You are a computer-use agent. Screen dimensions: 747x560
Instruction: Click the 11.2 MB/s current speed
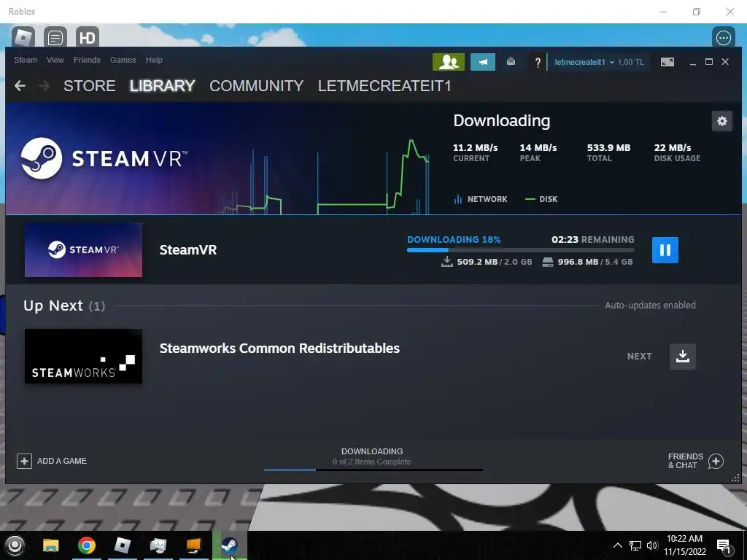click(476, 147)
